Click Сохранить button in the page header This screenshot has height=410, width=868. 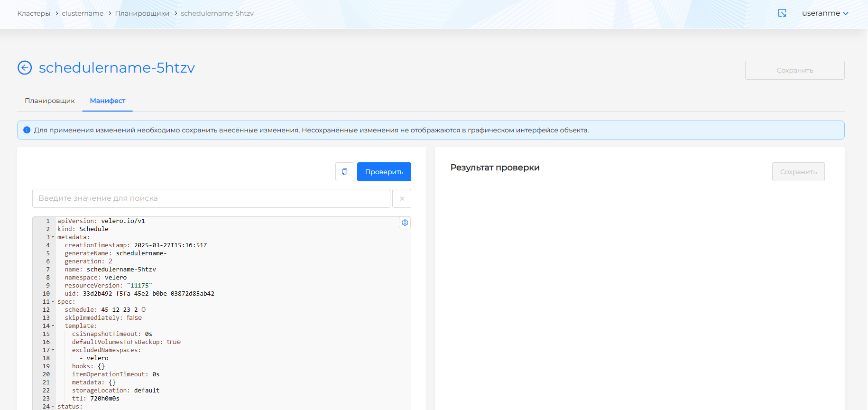click(x=794, y=70)
